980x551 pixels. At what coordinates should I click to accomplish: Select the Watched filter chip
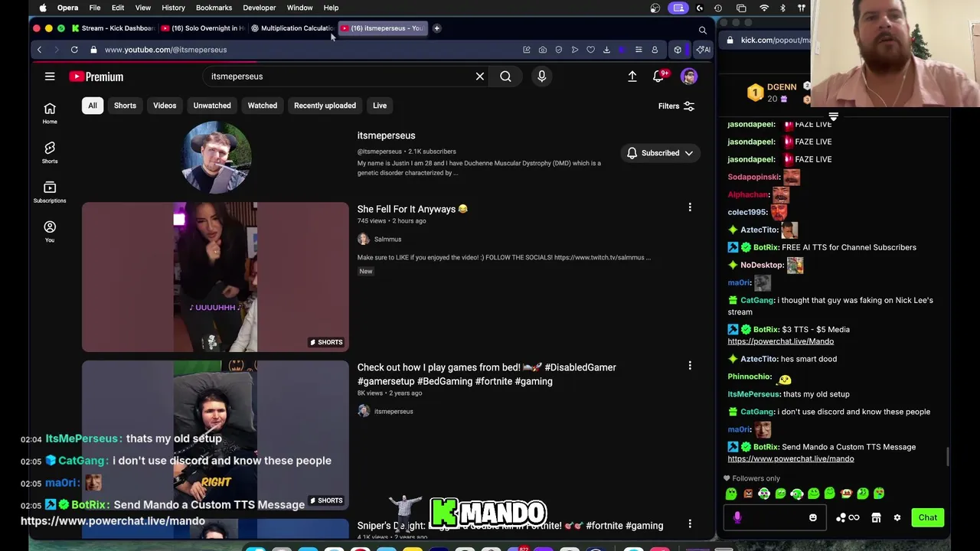(x=263, y=106)
